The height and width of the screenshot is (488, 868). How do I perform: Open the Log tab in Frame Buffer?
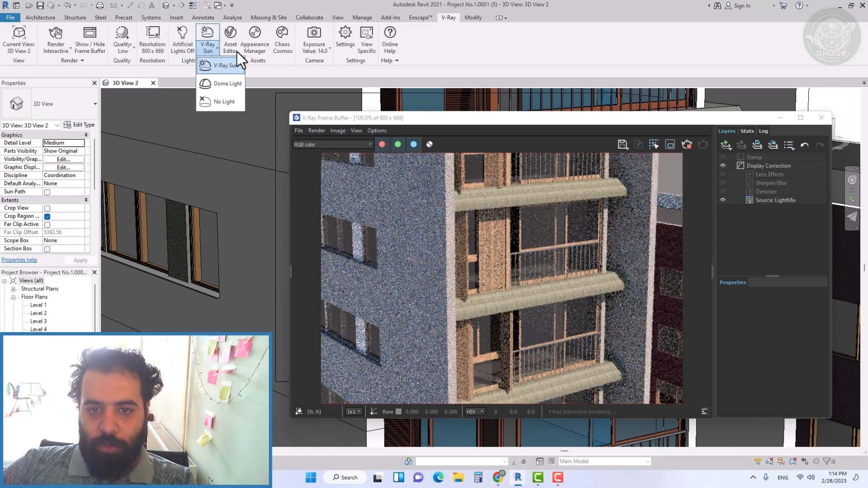(x=763, y=131)
